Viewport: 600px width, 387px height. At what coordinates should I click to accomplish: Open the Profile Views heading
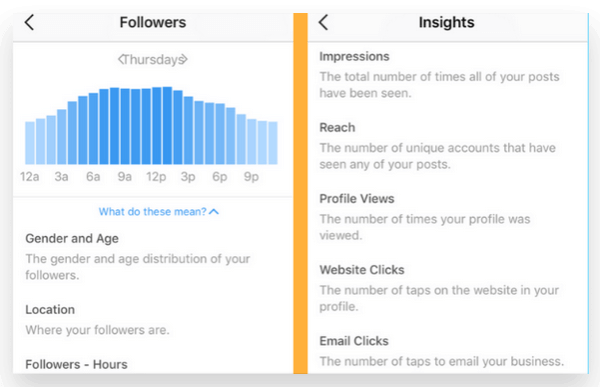pyautogui.click(x=357, y=199)
